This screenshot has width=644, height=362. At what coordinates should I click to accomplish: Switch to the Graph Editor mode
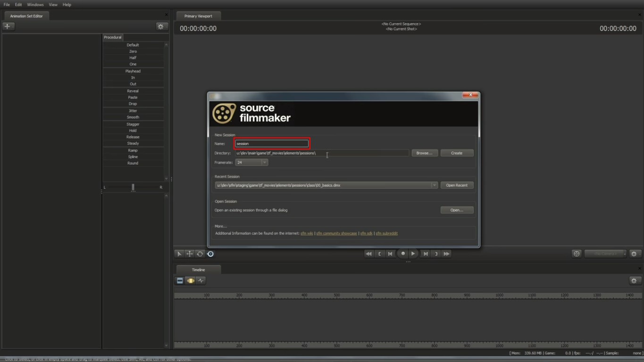[x=201, y=280]
